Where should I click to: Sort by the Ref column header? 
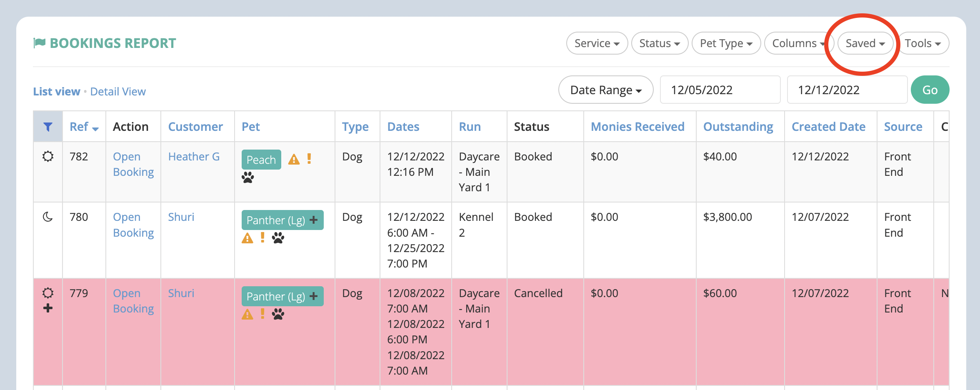84,127
